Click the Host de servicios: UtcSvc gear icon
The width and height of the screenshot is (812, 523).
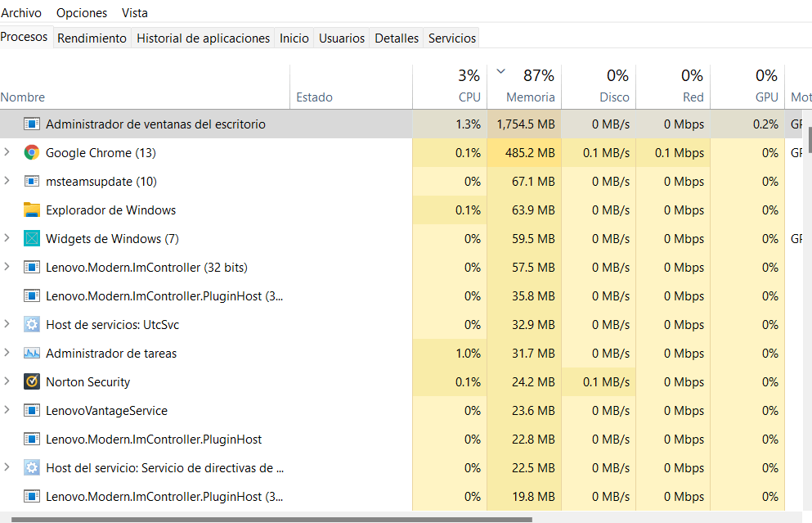(x=32, y=324)
